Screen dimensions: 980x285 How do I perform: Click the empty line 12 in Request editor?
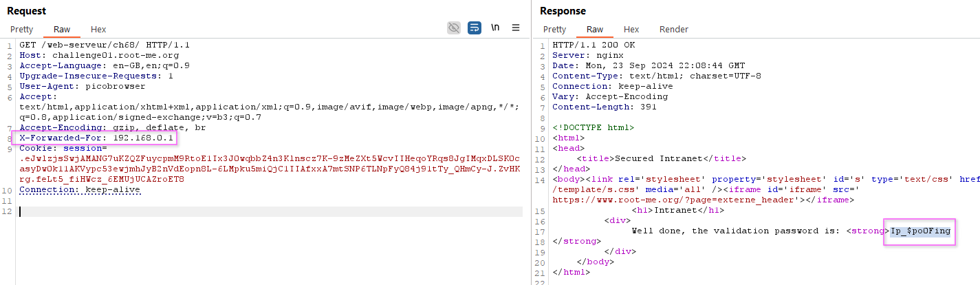(271, 211)
